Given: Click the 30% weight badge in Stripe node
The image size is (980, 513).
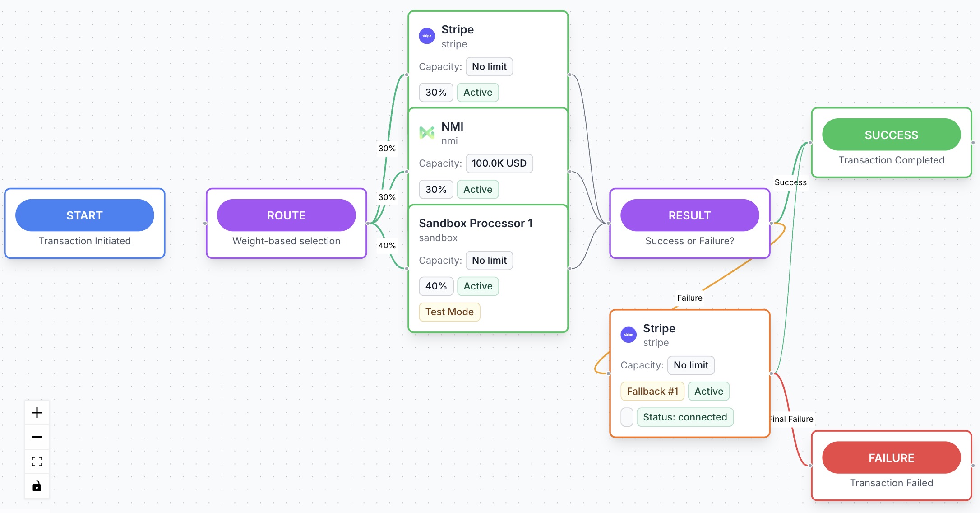Looking at the screenshot, I should (436, 93).
